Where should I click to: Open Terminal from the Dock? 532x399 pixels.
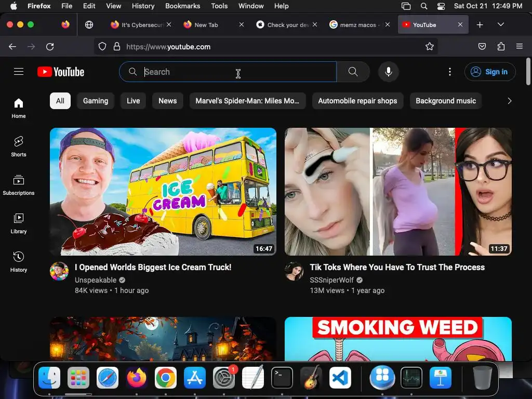click(282, 378)
